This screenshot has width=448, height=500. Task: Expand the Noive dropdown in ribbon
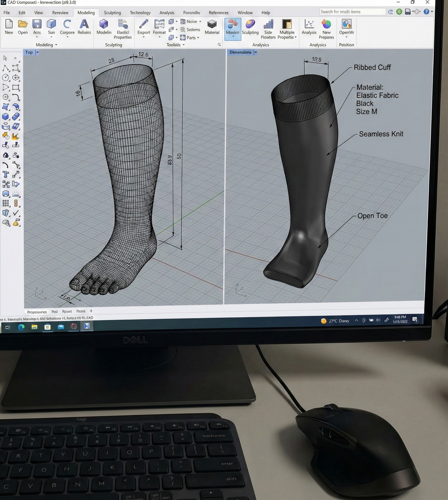click(x=200, y=22)
